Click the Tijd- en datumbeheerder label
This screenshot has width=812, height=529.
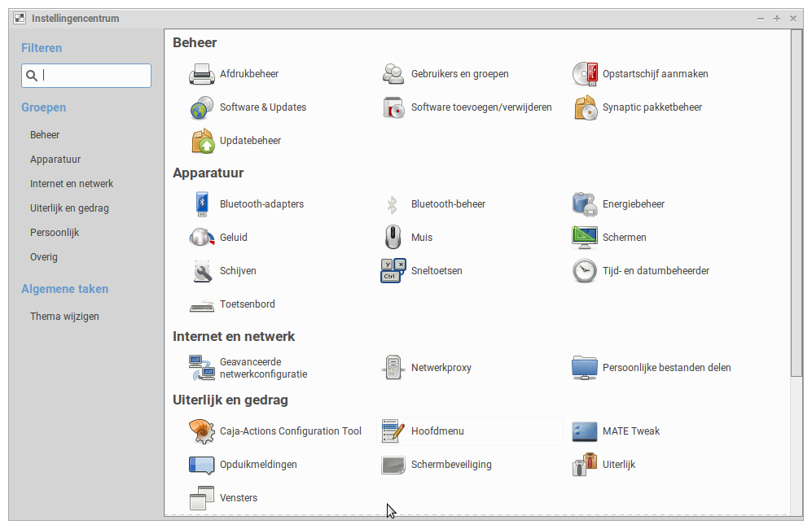[656, 271]
